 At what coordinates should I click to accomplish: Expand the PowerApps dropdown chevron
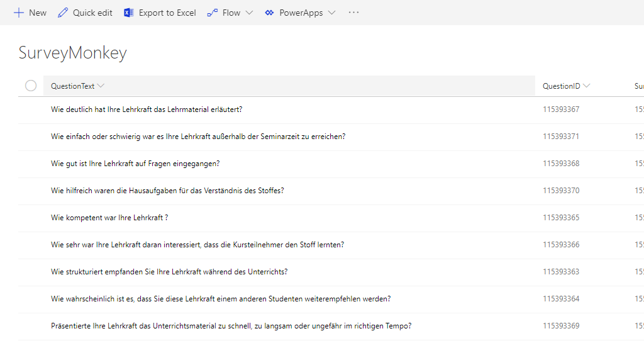(x=331, y=13)
